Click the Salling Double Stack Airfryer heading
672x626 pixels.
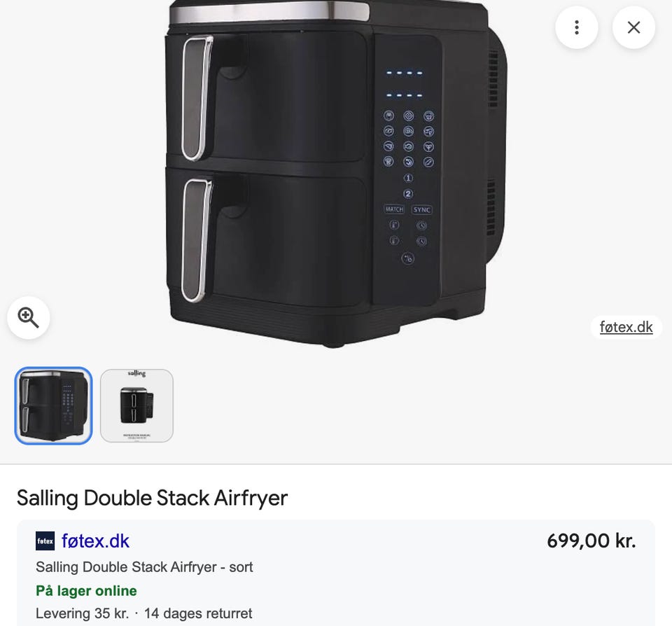152,498
